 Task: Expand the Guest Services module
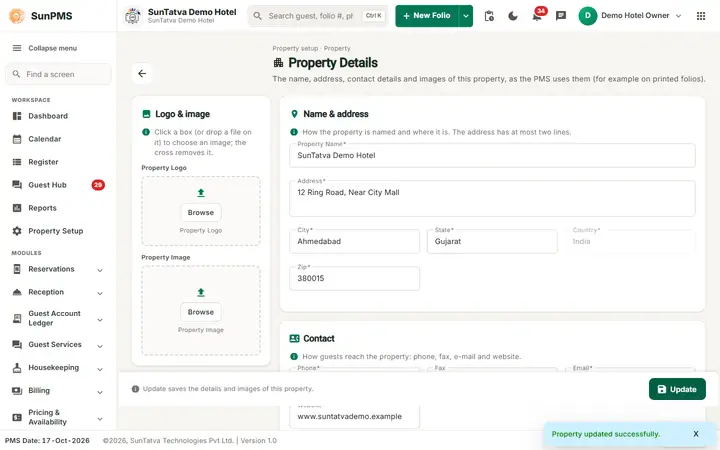pyautogui.click(x=100, y=346)
